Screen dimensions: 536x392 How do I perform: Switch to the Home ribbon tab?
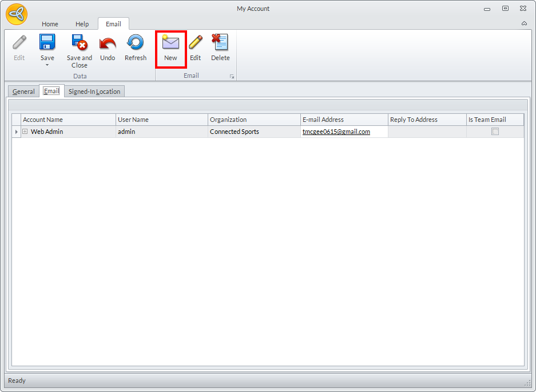pos(50,24)
